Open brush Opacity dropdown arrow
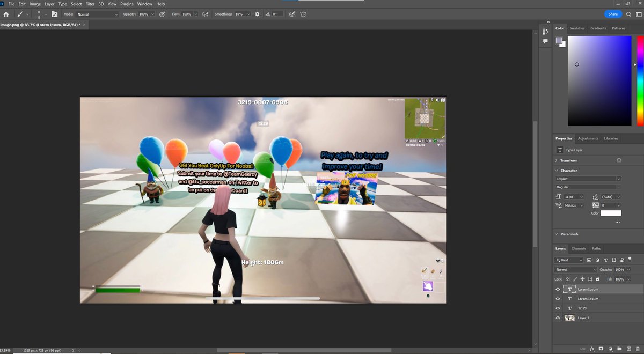Image resolution: width=644 pixels, height=354 pixels. click(x=153, y=14)
